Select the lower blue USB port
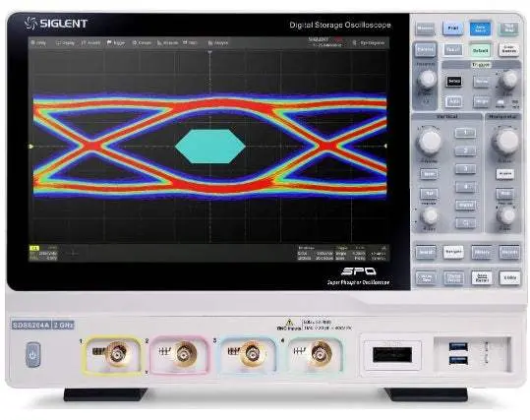 click(458, 360)
